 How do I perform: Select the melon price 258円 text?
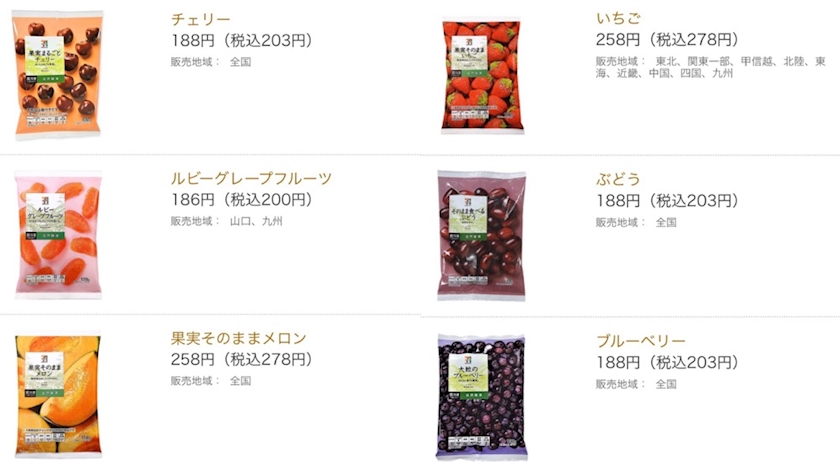click(x=193, y=359)
